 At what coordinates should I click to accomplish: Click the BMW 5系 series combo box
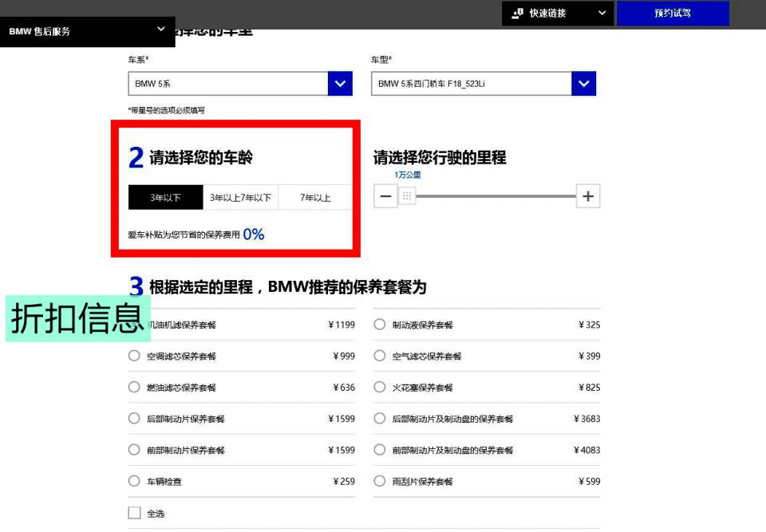(240, 84)
